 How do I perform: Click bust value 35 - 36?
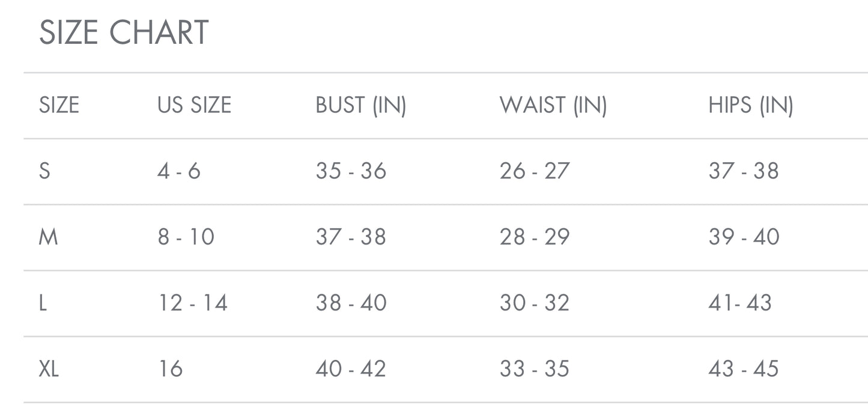(351, 171)
